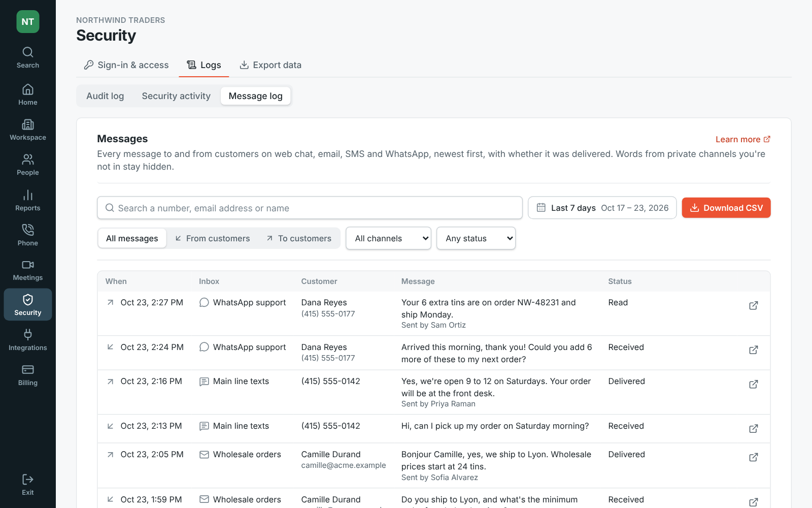
Task: Filter to All messages
Action: coord(132,238)
